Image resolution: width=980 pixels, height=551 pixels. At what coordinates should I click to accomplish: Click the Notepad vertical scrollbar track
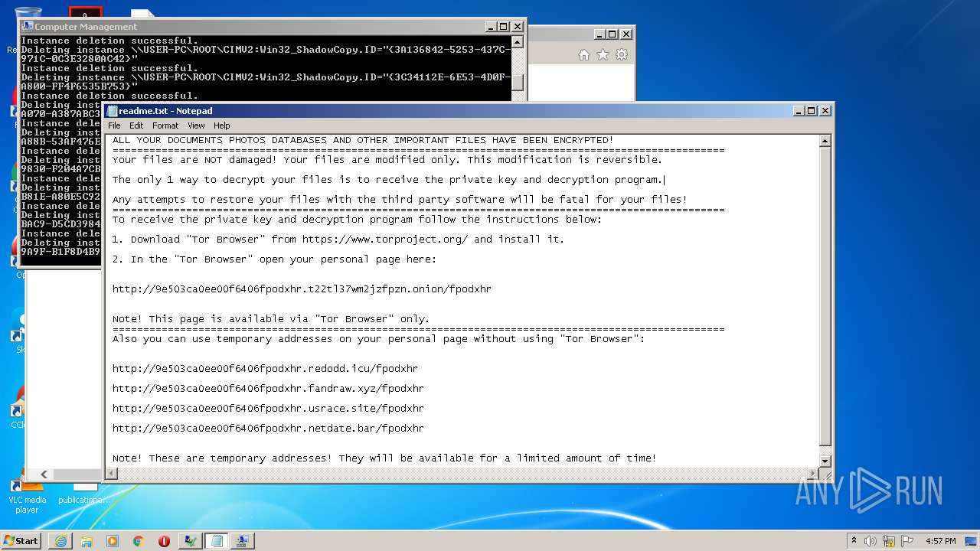(825, 300)
